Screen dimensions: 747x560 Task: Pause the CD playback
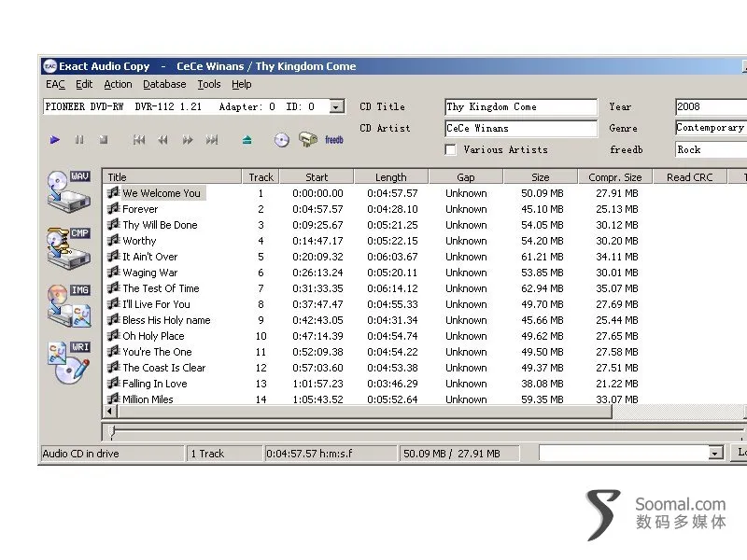[x=79, y=139]
